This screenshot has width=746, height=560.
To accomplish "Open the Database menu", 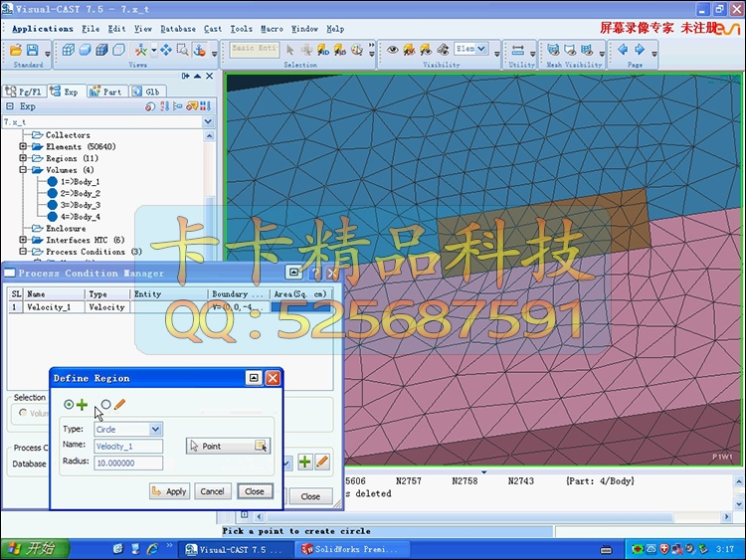I will pyautogui.click(x=178, y=29).
